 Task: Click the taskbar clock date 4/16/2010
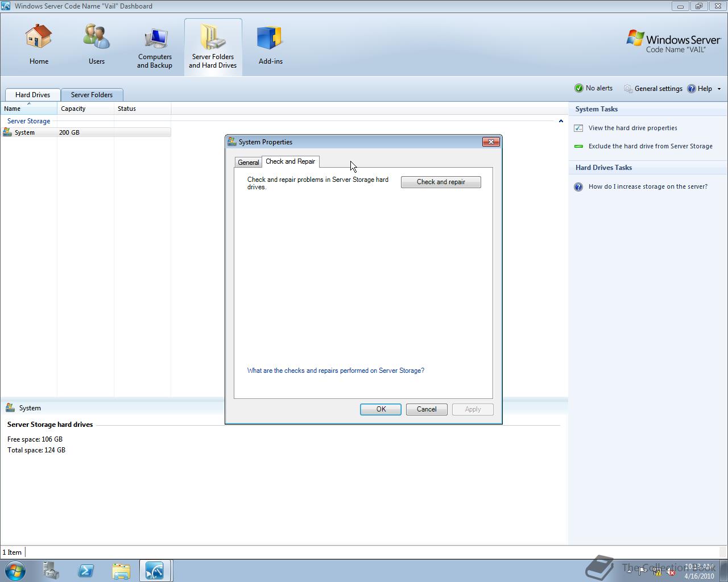tap(699, 576)
